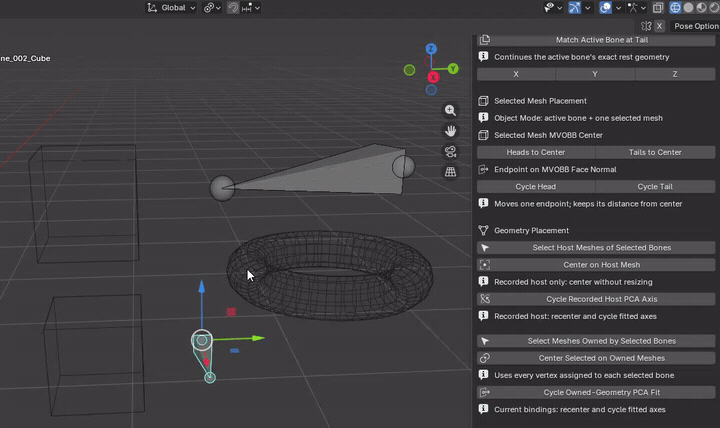Screen dimensions: 720x428
Task: Click Center on Host Mesh
Action: [x=596, y=265]
